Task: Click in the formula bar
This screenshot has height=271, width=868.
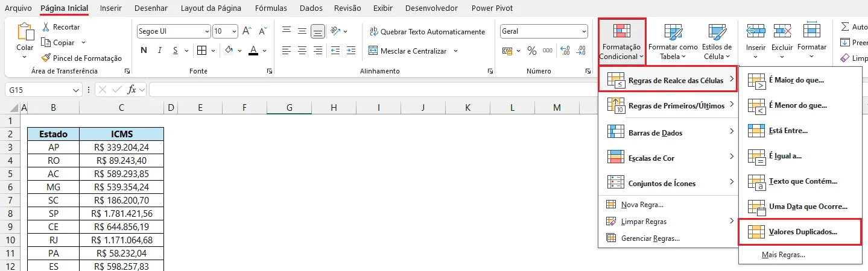Action: [508, 90]
